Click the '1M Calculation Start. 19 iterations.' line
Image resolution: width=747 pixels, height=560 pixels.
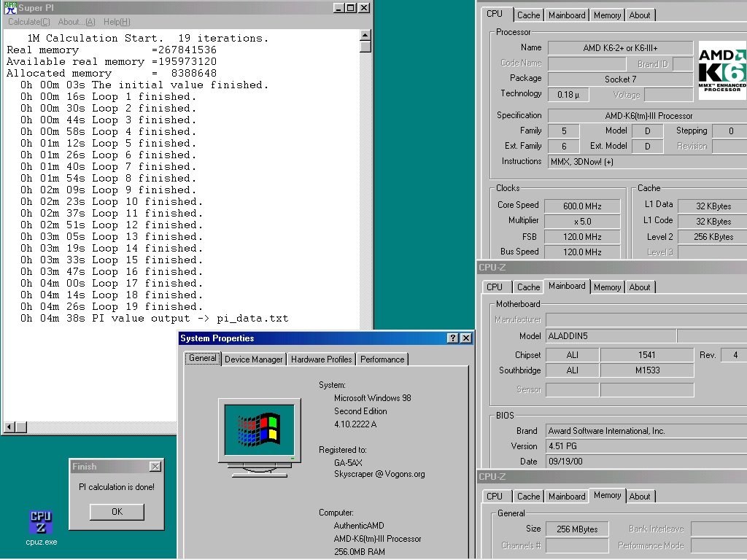(147, 38)
